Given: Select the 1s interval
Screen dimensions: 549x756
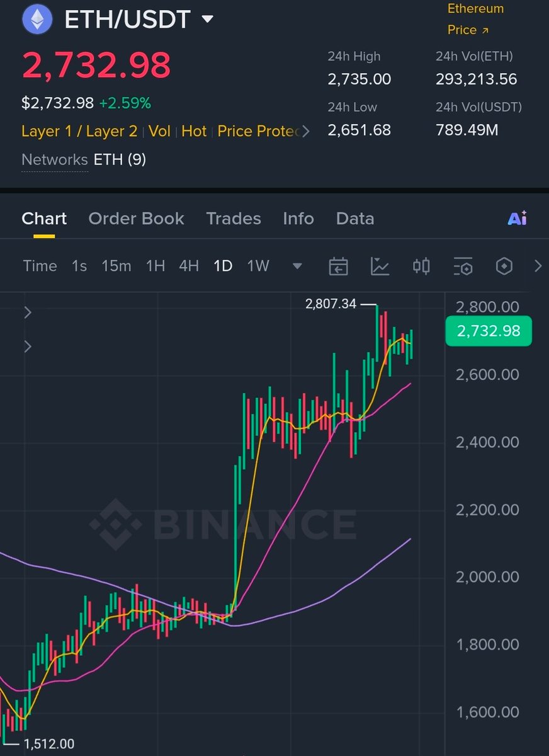Looking at the screenshot, I should [79, 266].
